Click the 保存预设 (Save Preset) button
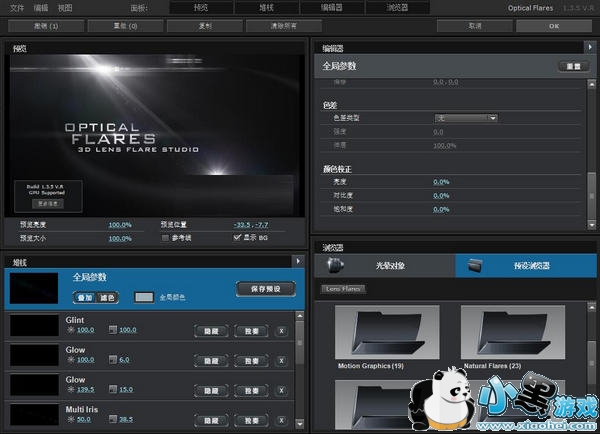 coord(266,289)
